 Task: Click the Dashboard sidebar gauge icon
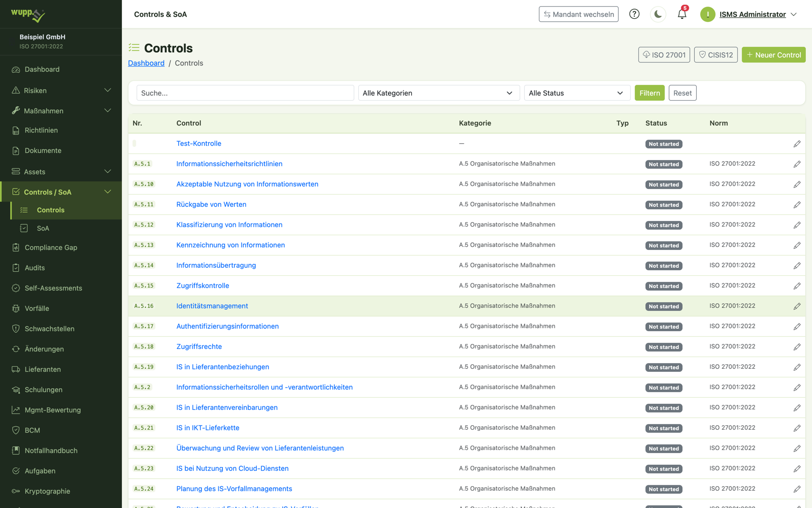16,70
